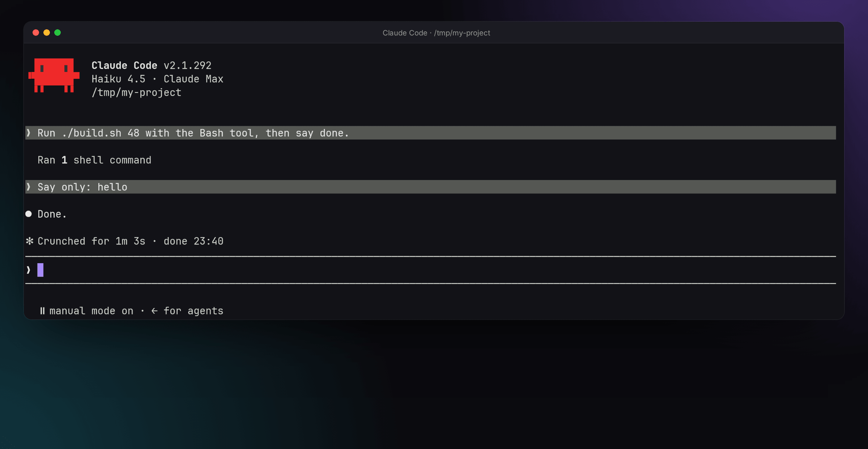Select the 'Say only: hello' prompt line
Screen dimensions: 868x449
[x=430, y=187]
